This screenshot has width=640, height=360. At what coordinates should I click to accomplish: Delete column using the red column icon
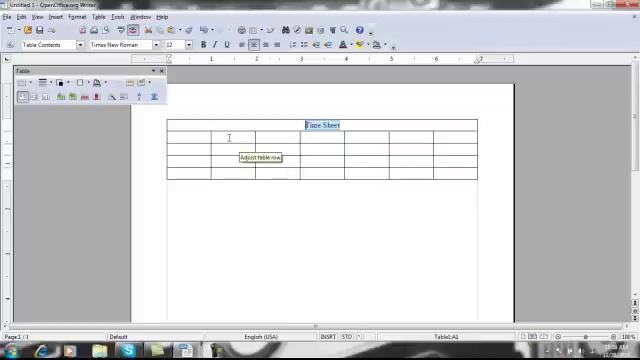(97, 97)
